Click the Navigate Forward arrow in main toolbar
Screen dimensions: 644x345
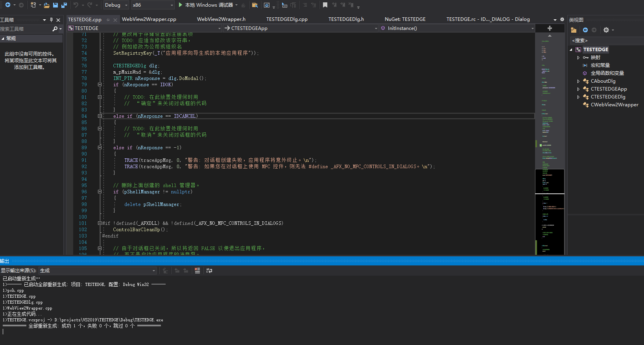pos(21,5)
